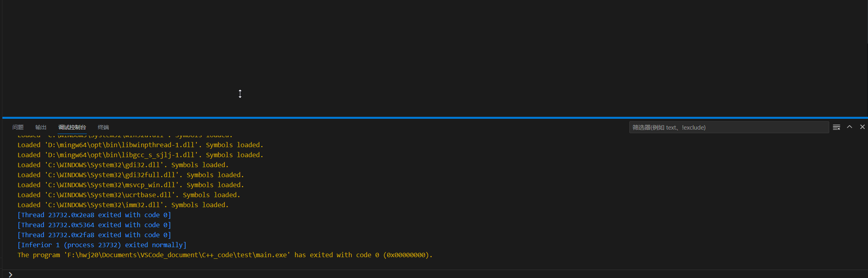Click the debug console input line

point(400,274)
